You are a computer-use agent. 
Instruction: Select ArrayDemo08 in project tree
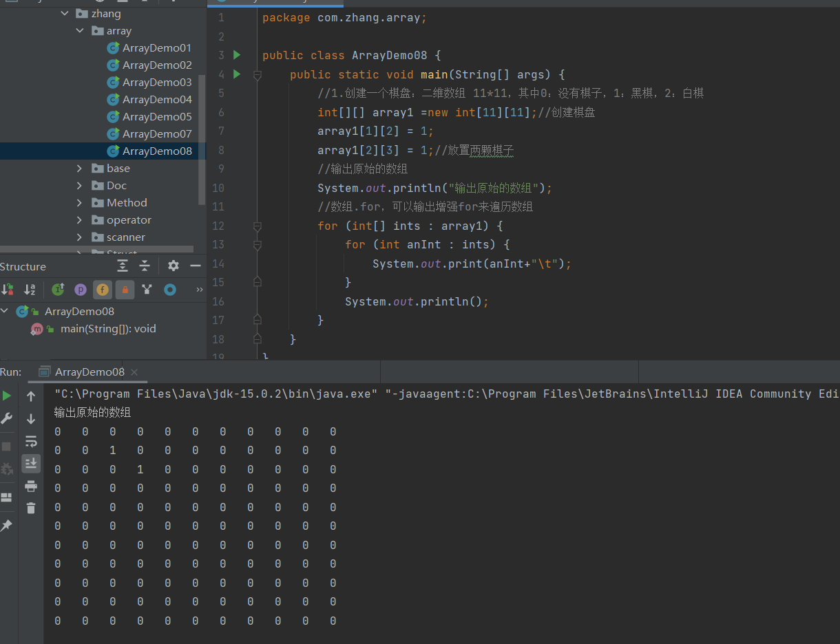157,151
